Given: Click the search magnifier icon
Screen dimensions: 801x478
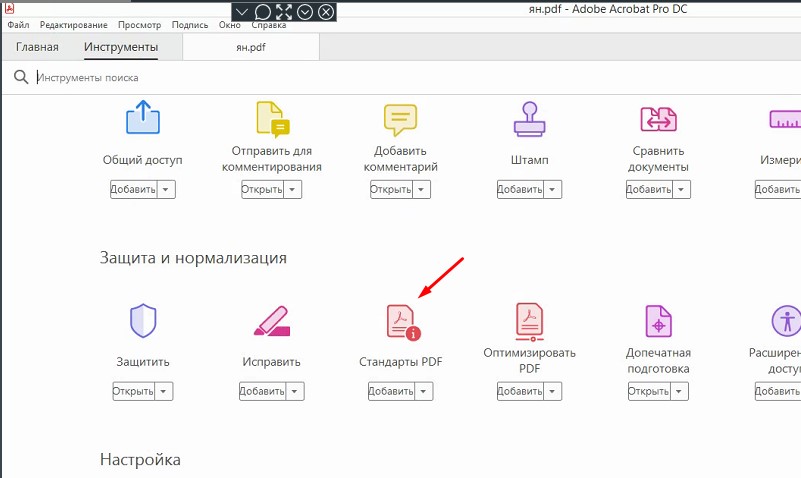Looking at the screenshot, I should point(21,77).
